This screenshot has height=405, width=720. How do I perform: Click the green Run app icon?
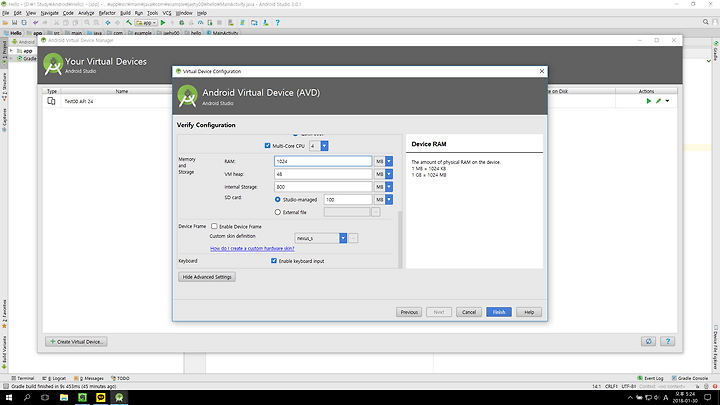point(163,22)
